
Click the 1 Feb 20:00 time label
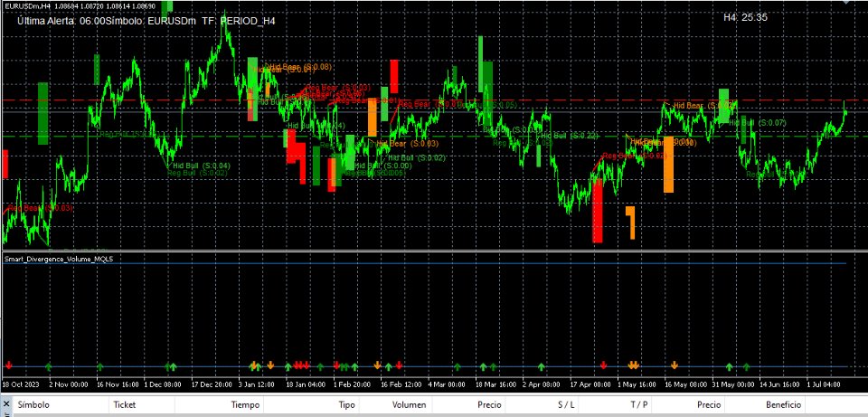(x=352, y=384)
